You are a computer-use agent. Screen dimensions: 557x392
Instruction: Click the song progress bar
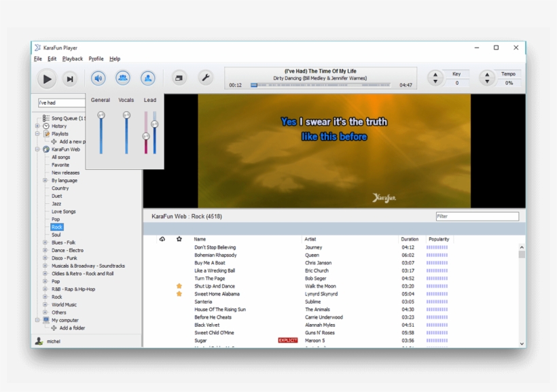coord(321,85)
